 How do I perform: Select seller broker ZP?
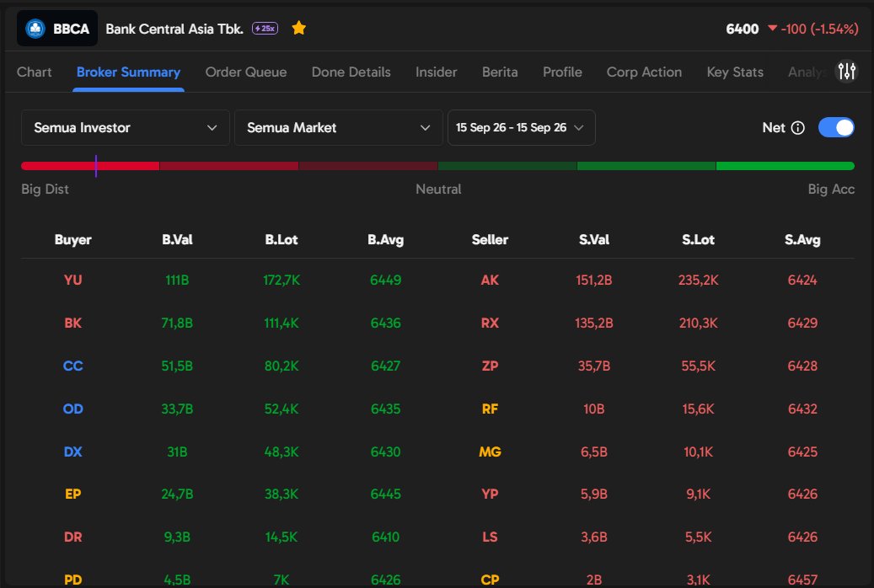tap(490, 366)
